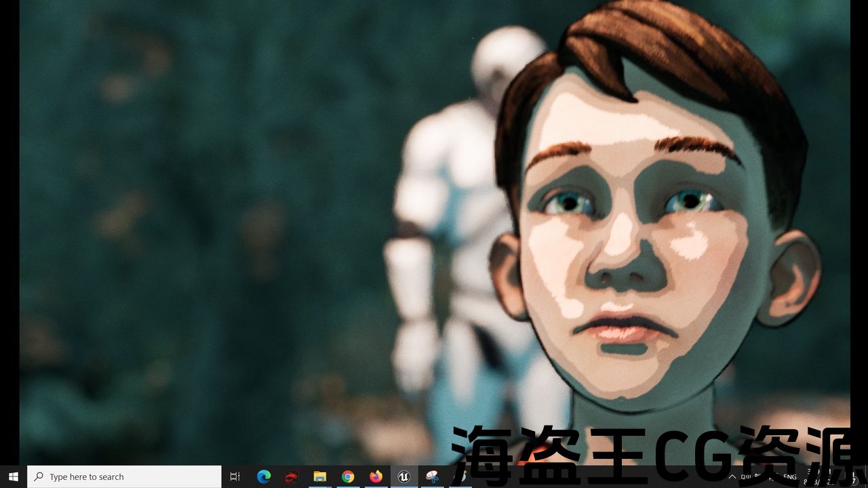Image resolution: width=868 pixels, height=488 pixels.
Task: Expand the hidden system tray icons chevron
Action: 732,477
